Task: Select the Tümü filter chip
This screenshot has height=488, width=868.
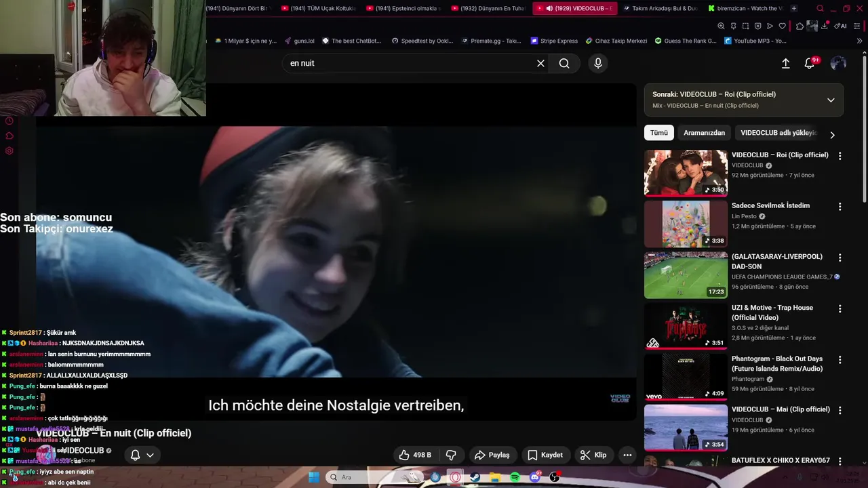Action: click(658, 133)
